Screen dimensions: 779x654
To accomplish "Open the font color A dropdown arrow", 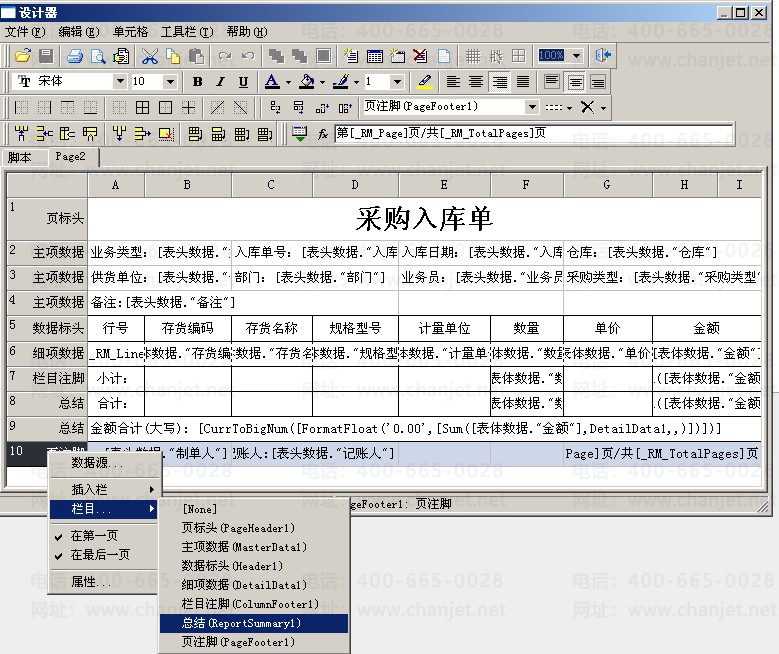I will pyautogui.click(x=288, y=82).
